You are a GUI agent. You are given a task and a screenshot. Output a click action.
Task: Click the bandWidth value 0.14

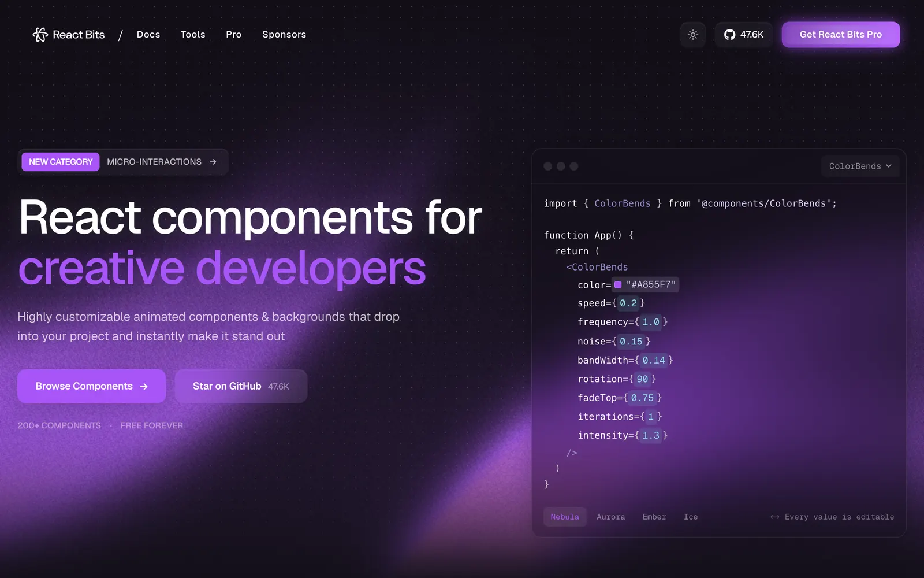[x=654, y=360]
